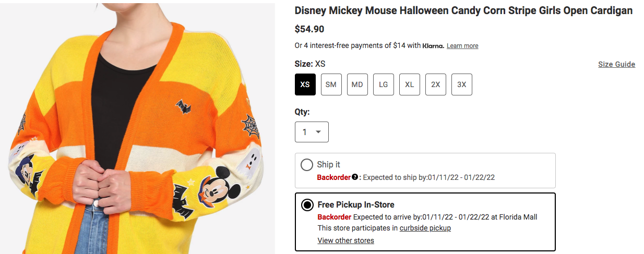
Task: Click the $54.90 price text
Action: 309,29
